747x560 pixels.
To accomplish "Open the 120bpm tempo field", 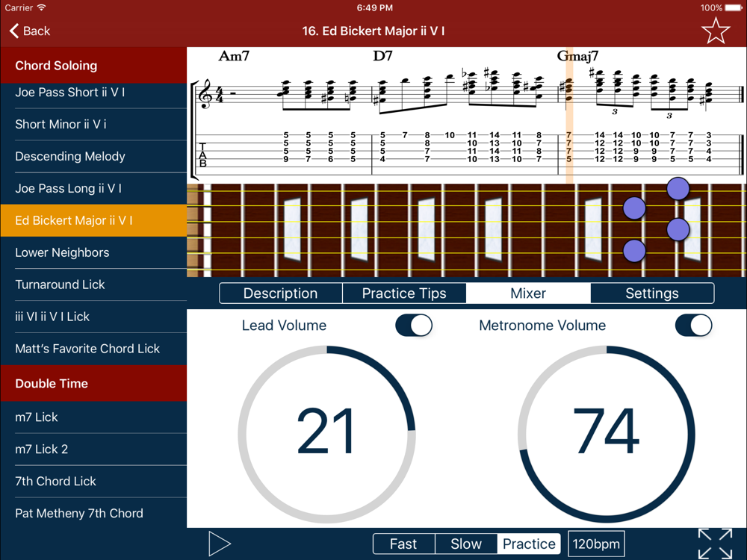I will pyautogui.click(x=596, y=544).
